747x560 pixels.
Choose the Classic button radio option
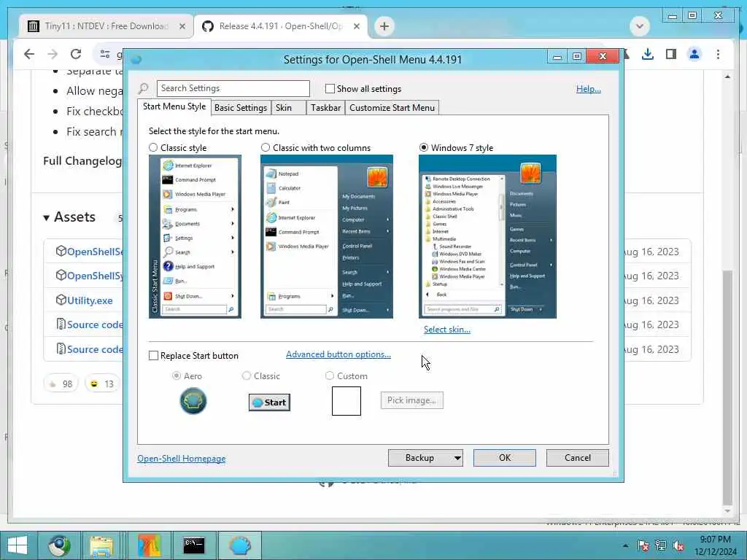(x=247, y=376)
